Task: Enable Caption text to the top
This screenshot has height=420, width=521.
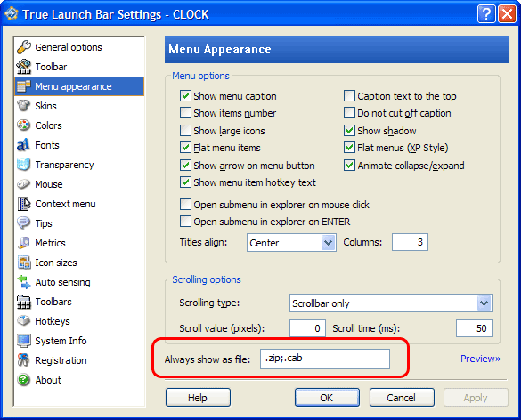Action: (x=349, y=96)
